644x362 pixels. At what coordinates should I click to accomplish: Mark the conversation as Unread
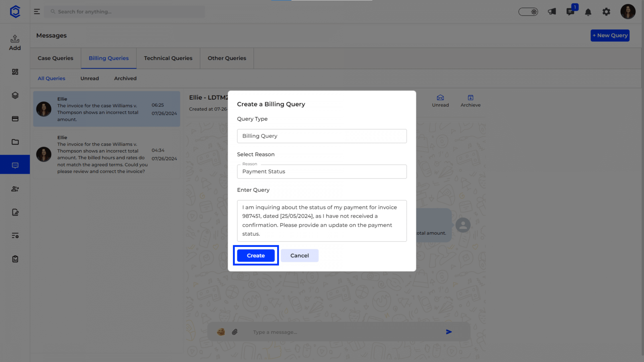[440, 101]
